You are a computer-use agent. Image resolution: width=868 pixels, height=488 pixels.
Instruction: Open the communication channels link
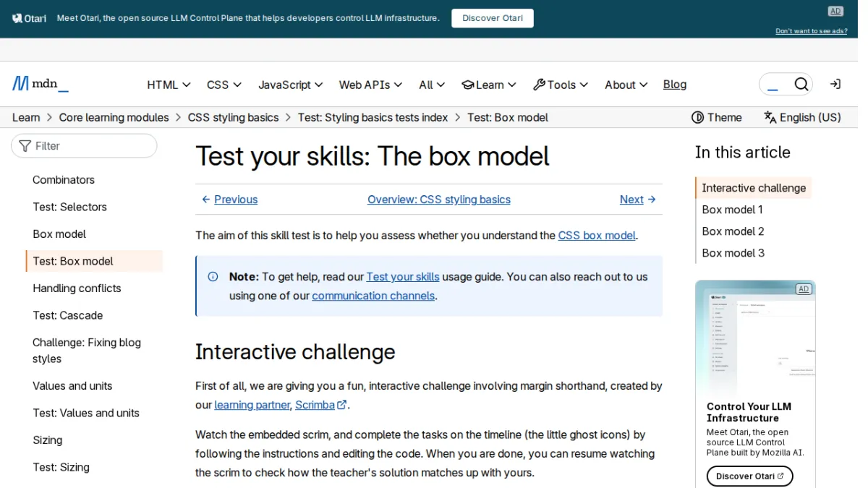[373, 296]
